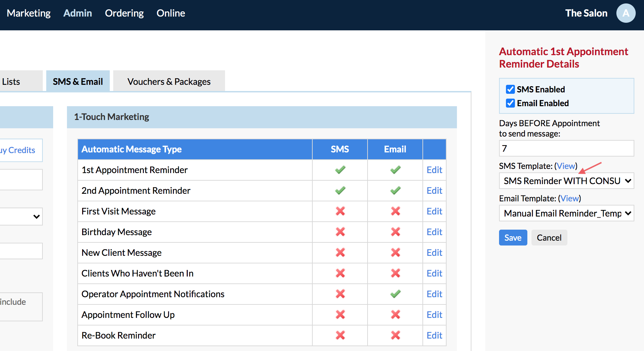Click Email red cross for First Visit Message
This screenshot has height=351, width=644.
396,211
